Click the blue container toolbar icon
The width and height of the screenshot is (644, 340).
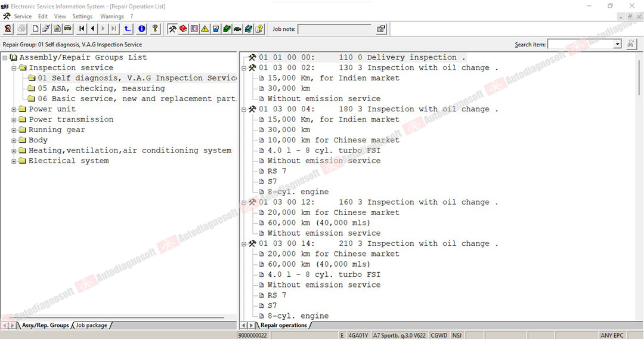(x=216, y=29)
